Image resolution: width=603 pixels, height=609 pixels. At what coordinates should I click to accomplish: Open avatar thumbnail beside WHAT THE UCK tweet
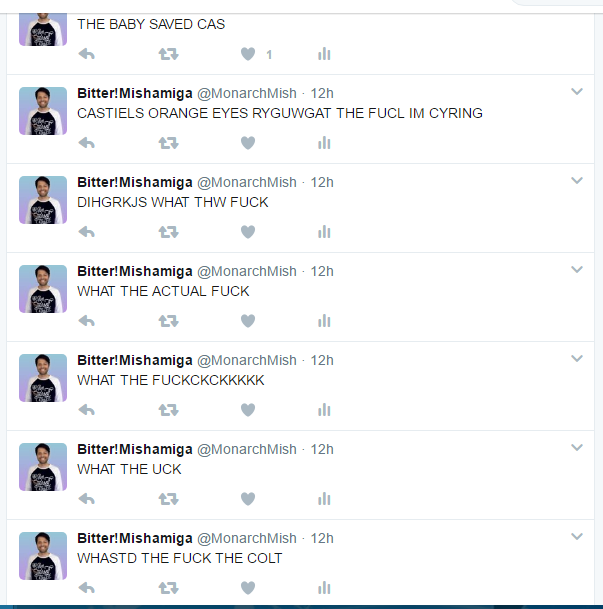43,467
